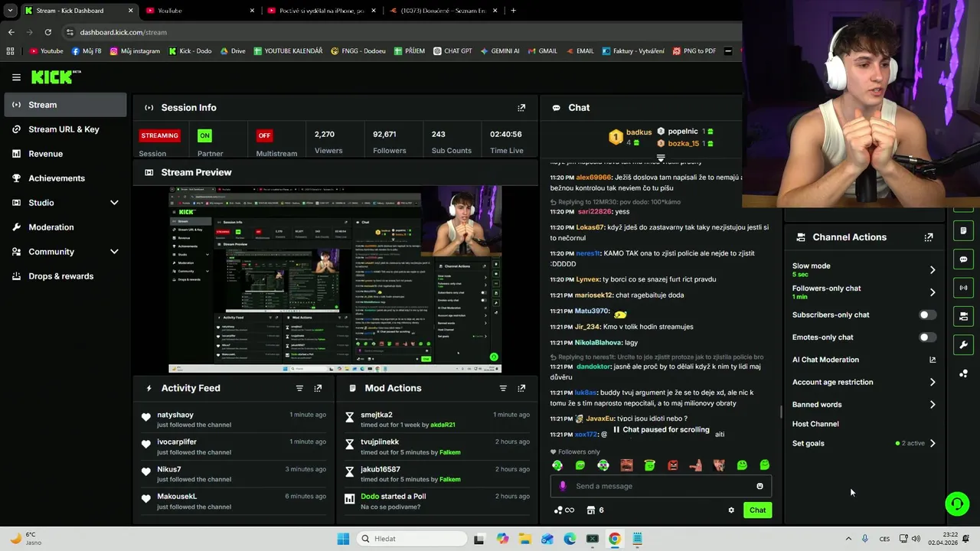Switch to the YouTube browser tab
This screenshot has height=551, width=980.
tap(199, 11)
